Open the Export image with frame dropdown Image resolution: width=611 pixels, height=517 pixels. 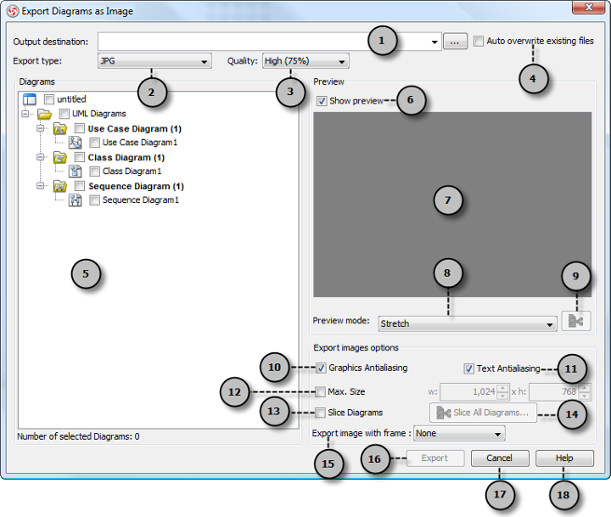pyautogui.click(x=459, y=433)
